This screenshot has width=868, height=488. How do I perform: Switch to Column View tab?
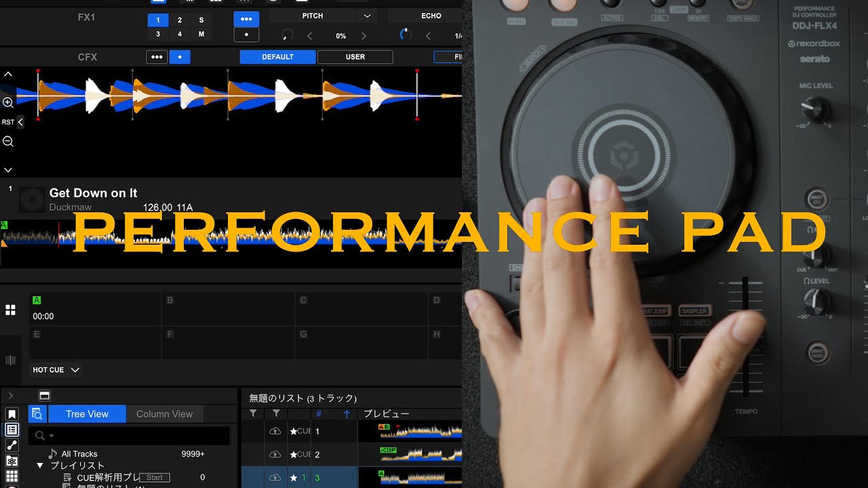pos(165,414)
